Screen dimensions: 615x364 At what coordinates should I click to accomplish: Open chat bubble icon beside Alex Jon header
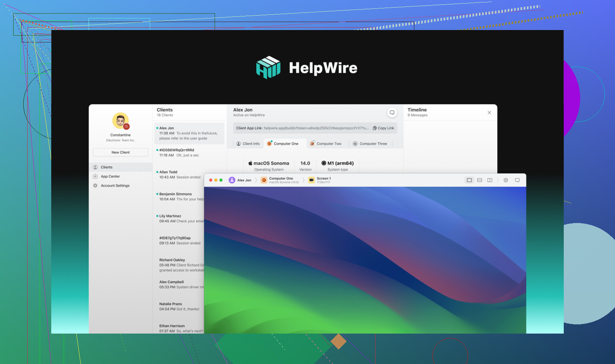[392, 113]
